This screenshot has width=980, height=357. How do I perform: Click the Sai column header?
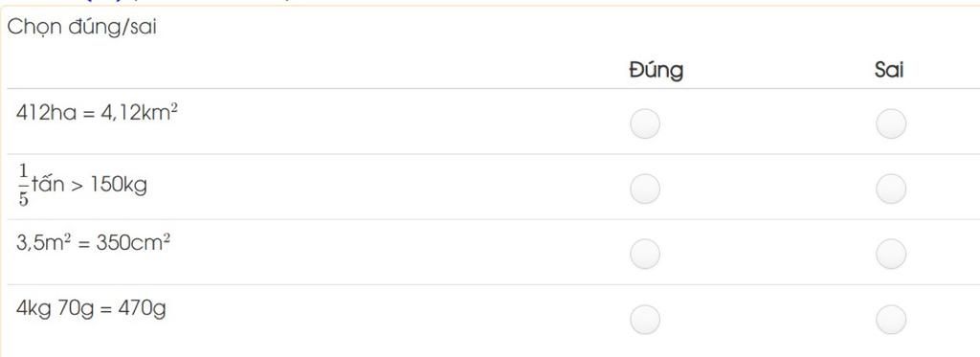(x=889, y=71)
